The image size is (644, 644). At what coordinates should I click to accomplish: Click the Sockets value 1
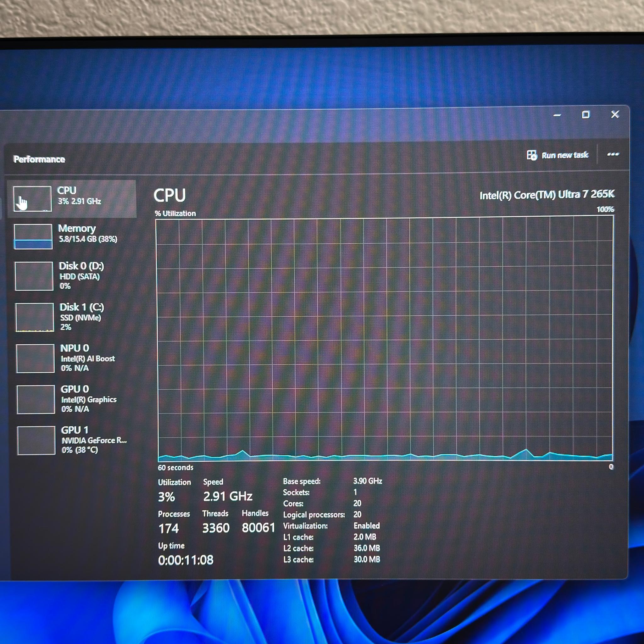point(355,492)
